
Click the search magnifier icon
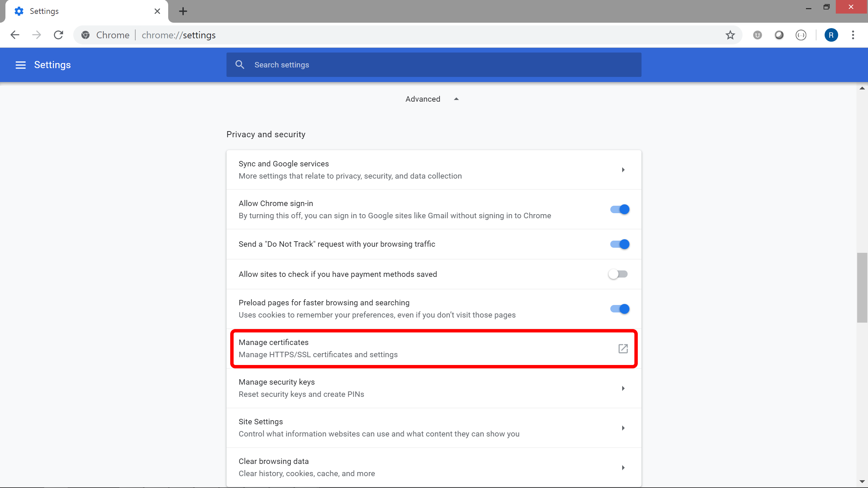pos(240,65)
